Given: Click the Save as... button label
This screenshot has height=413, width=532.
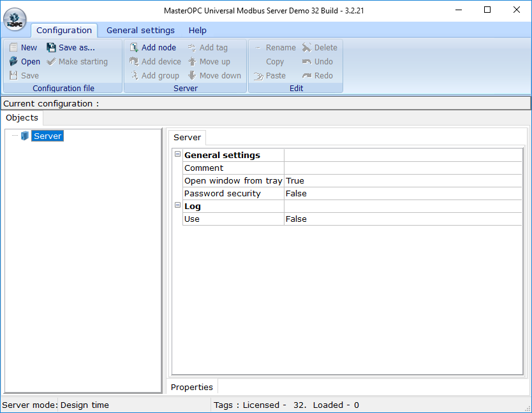Looking at the screenshot, I should pos(77,47).
